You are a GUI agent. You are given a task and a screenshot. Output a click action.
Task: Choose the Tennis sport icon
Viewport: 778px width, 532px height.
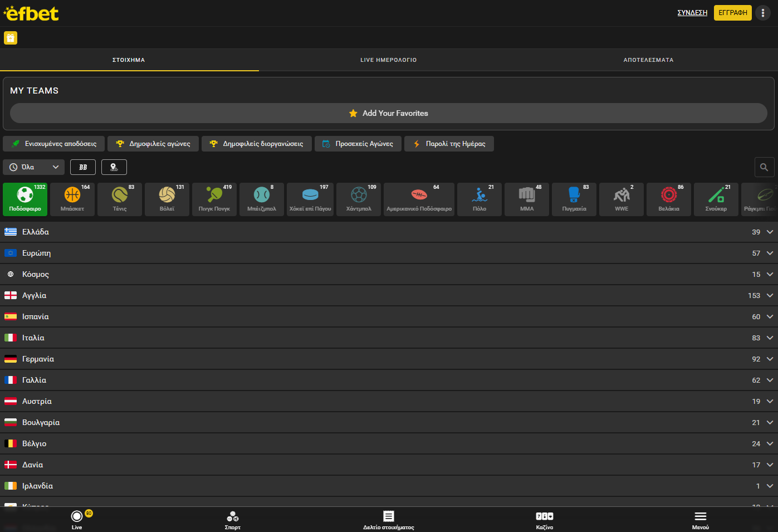coord(120,199)
